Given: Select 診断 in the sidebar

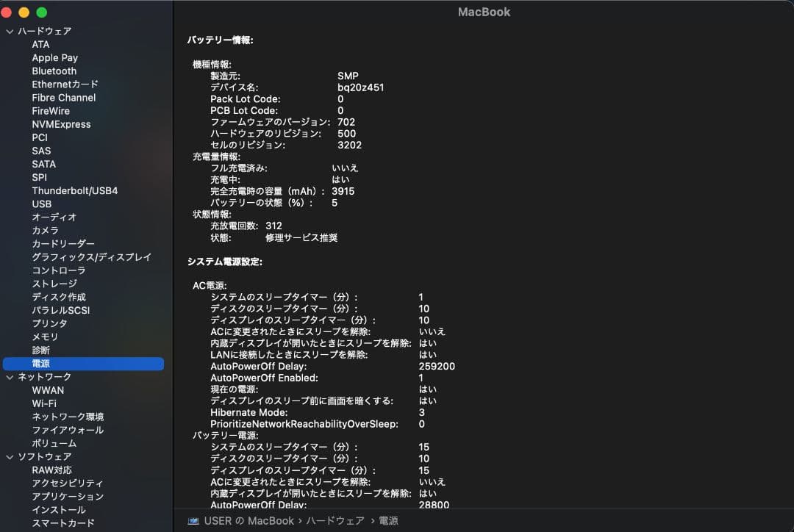Looking at the screenshot, I should pos(40,350).
